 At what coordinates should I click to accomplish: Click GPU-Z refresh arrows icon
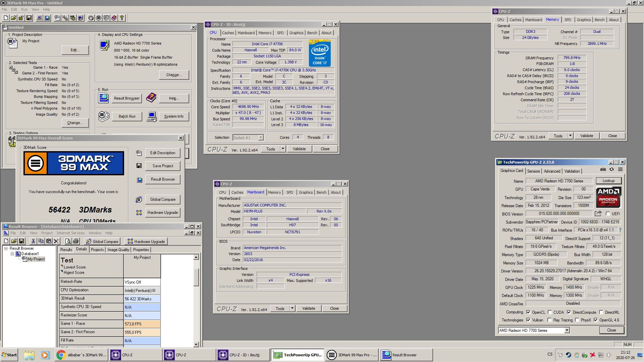611,170
